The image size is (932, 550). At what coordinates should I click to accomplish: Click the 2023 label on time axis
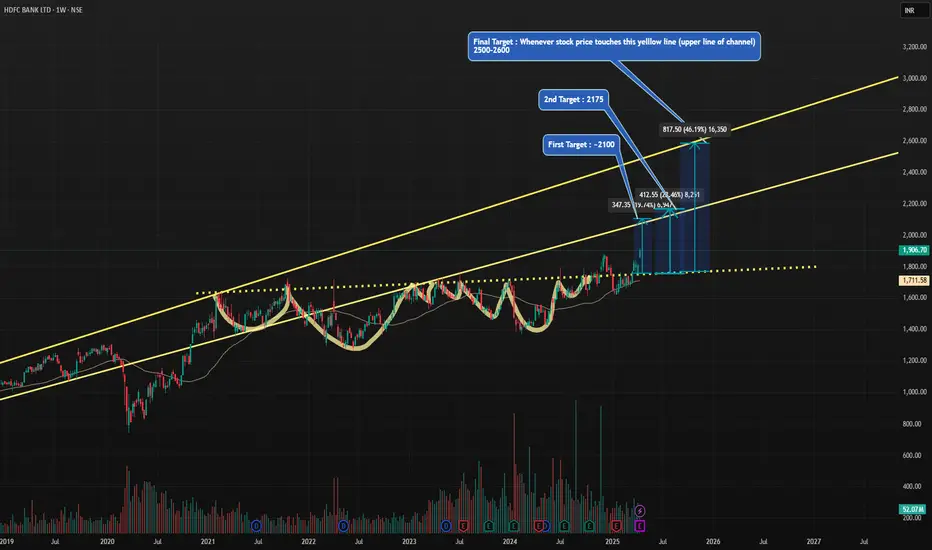(x=409, y=541)
